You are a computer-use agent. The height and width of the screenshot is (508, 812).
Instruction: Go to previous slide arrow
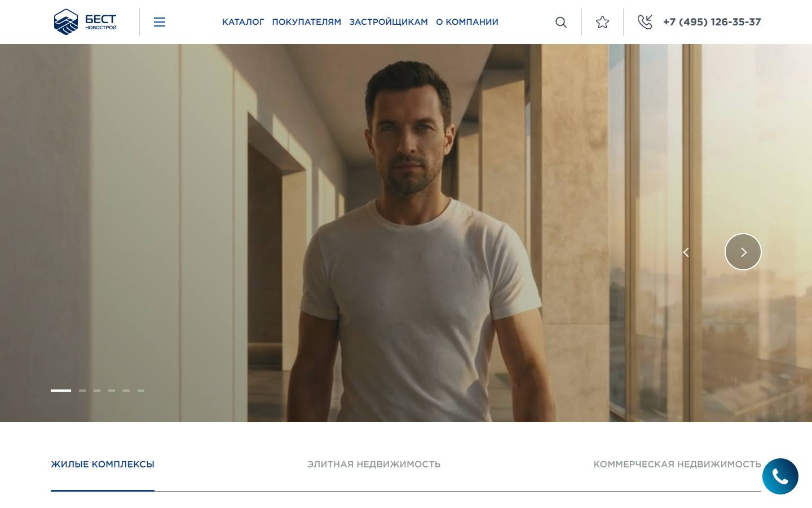tap(686, 252)
